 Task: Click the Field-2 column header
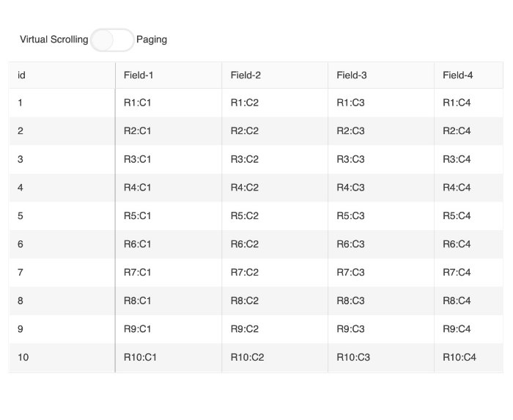click(x=275, y=75)
